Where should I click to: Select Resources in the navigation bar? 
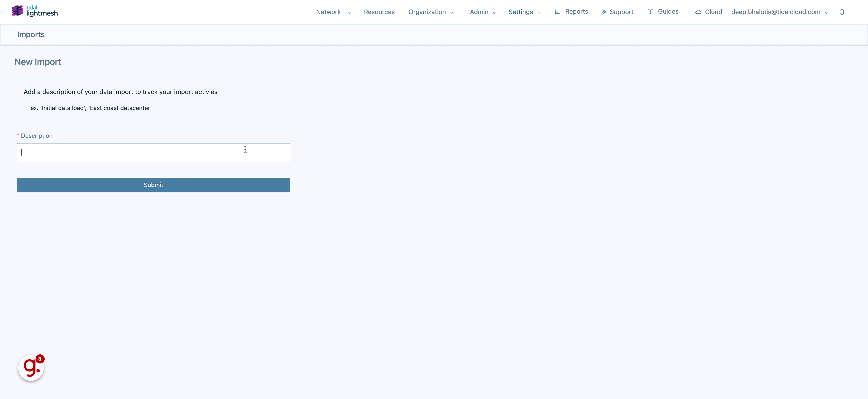(379, 12)
